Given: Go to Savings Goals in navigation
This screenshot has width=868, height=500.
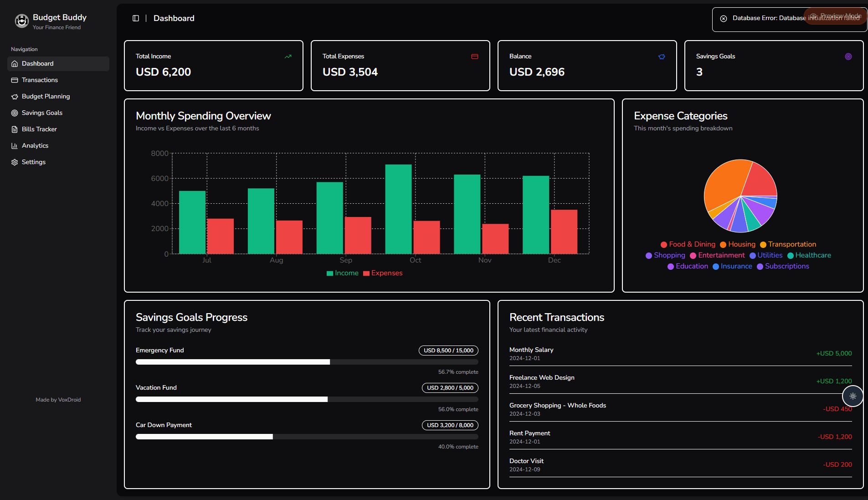Looking at the screenshot, I should (42, 113).
